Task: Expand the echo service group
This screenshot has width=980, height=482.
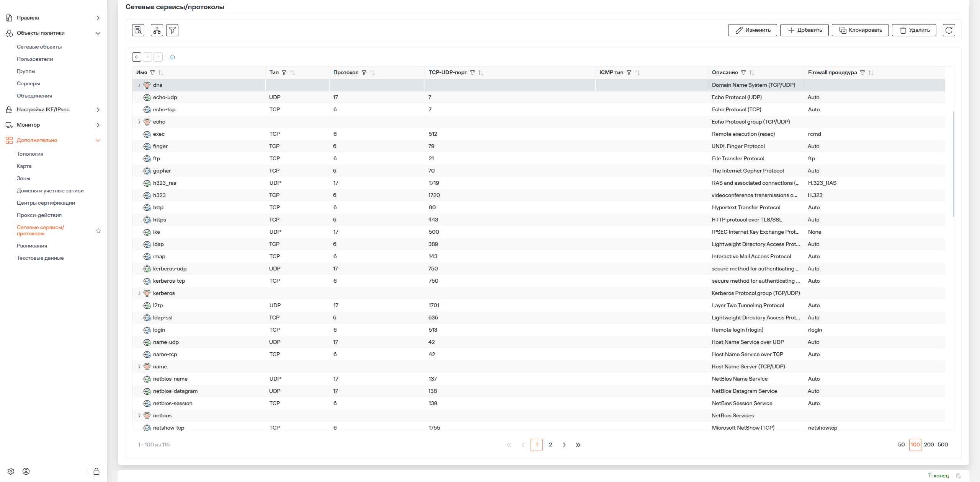Action: (139, 122)
